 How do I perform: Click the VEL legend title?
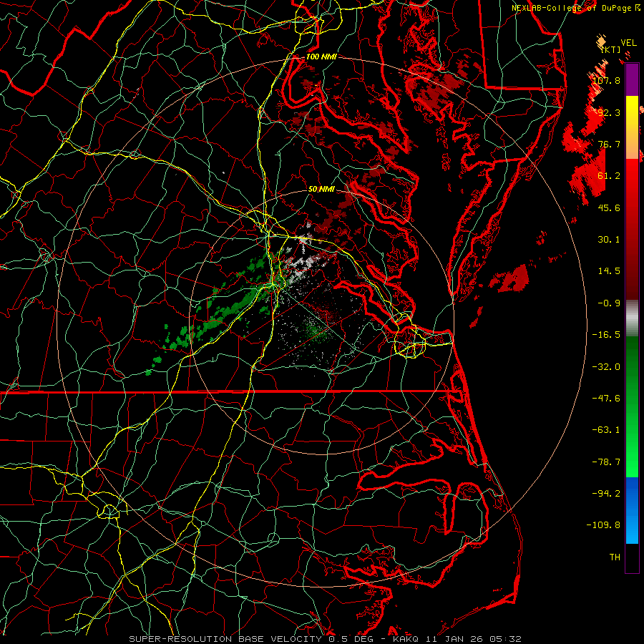[628, 42]
